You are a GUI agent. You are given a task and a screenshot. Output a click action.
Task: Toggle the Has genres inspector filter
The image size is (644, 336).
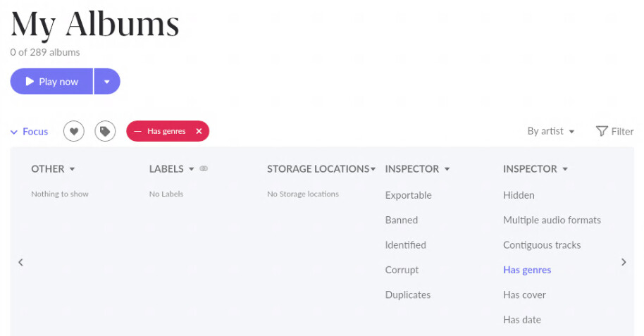coord(527,270)
